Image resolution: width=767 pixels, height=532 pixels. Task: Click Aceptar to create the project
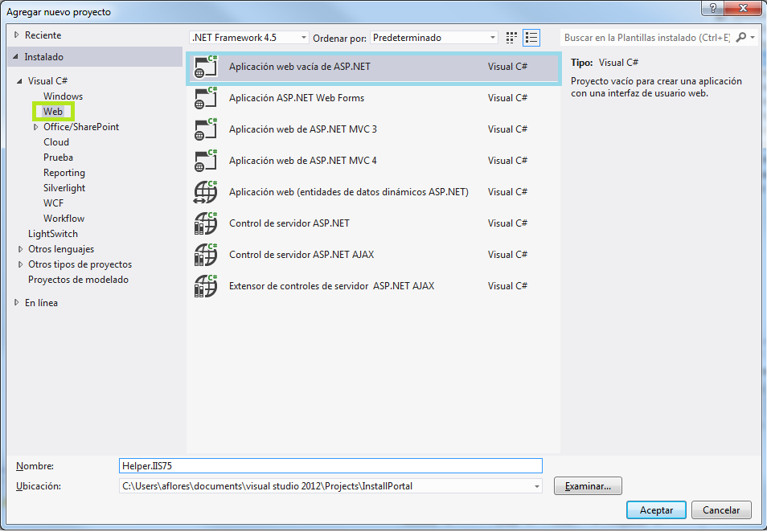[656, 510]
